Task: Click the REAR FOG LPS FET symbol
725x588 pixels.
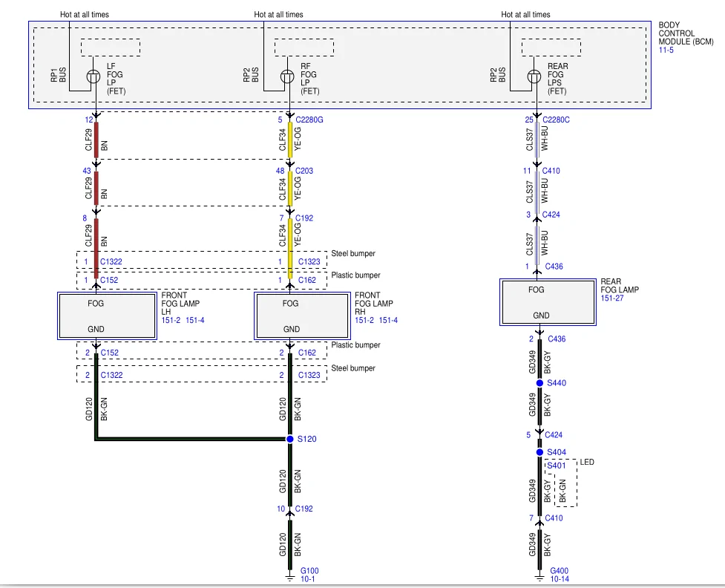Action: click(x=534, y=76)
